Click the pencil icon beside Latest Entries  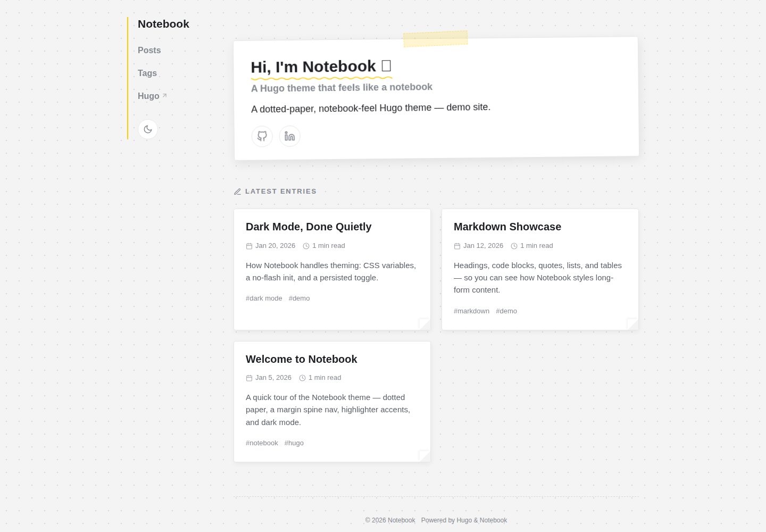(x=238, y=192)
